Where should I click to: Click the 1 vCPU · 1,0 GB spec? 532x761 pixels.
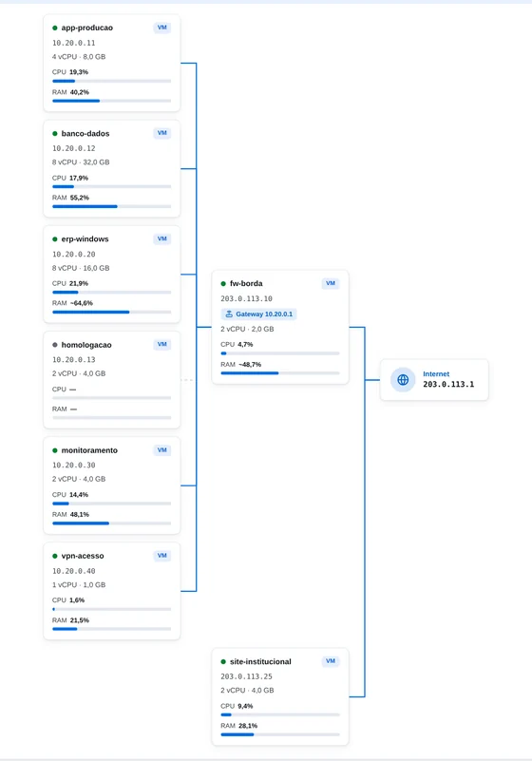pos(79,585)
